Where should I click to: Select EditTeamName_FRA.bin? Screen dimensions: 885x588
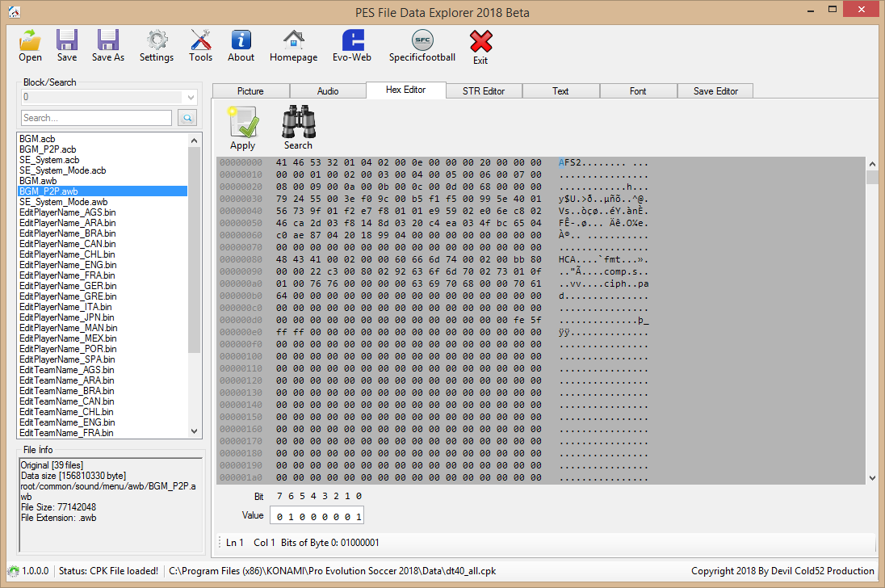pyautogui.click(x=66, y=433)
